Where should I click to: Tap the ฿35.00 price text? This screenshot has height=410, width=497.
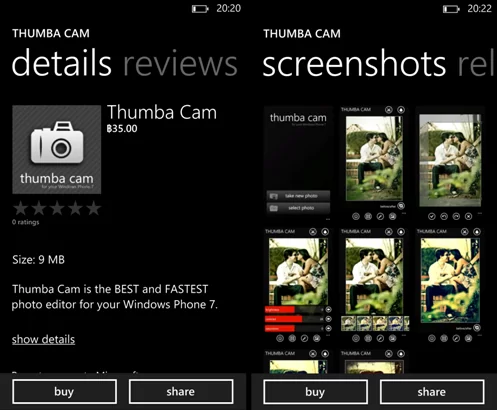pyautogui.click(x=122, y=129)
